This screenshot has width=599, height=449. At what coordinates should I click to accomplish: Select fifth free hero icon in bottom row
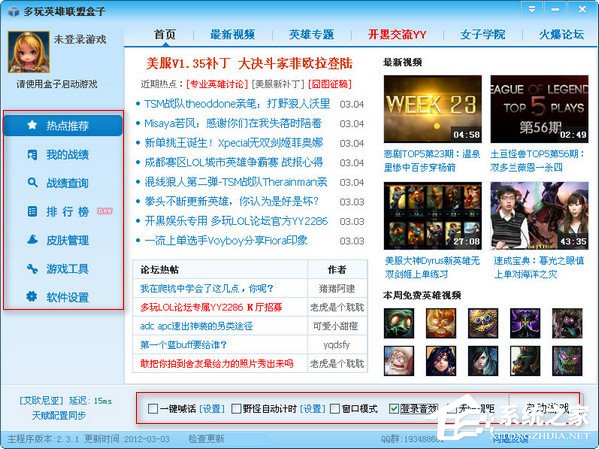(x=567, y=361)
